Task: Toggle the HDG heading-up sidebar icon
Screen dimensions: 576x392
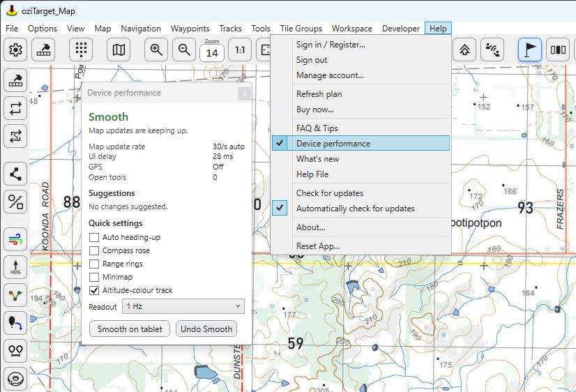Action: (x=15, y=267)
